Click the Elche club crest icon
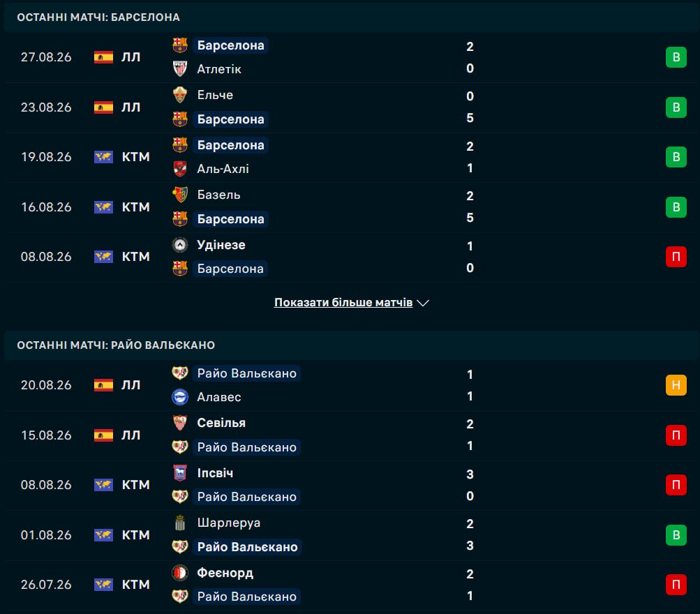Image resolution: width=700 pixels, height=614 pixels. [x=180, y=95]
